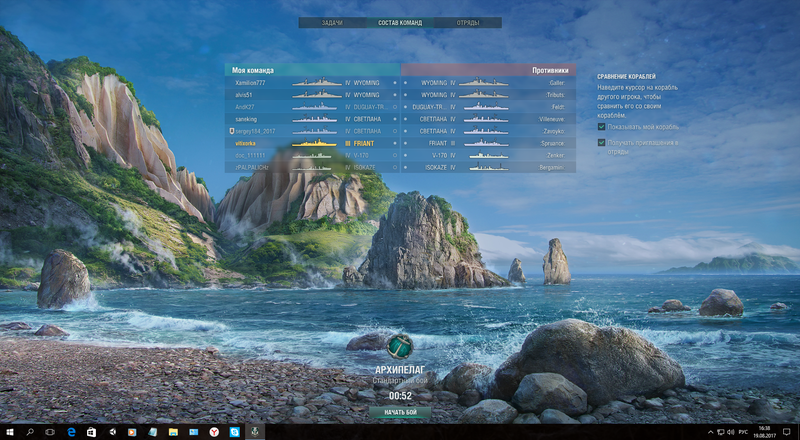Select enemy player :Tributs:
The height and width of the screenshot is (440, 800).
pyautogui.click(x=555, y=95)
